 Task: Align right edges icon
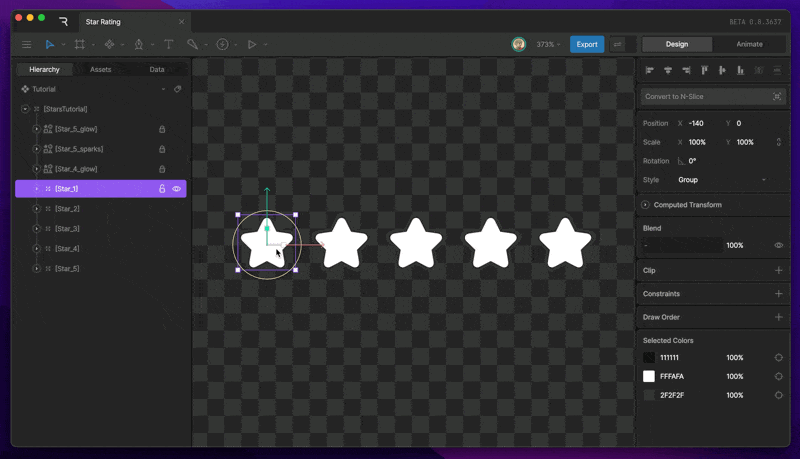(x=686, y=70)
